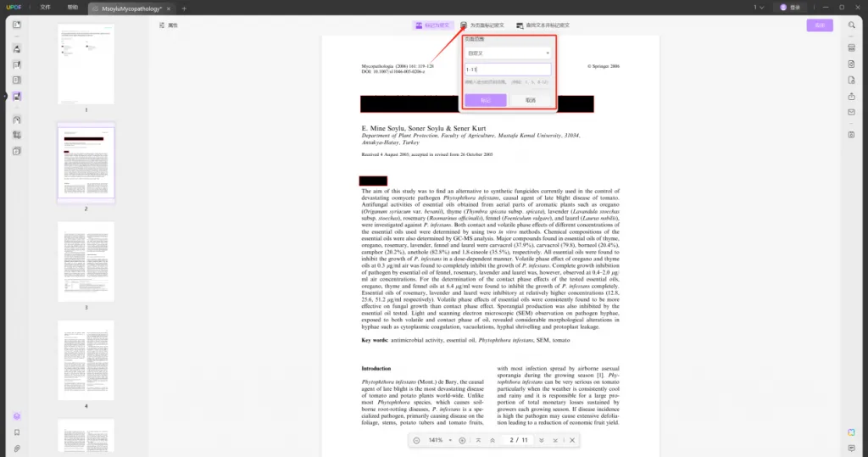
Task: Open the Edit PDF tool icon
Action: (17, 64)
